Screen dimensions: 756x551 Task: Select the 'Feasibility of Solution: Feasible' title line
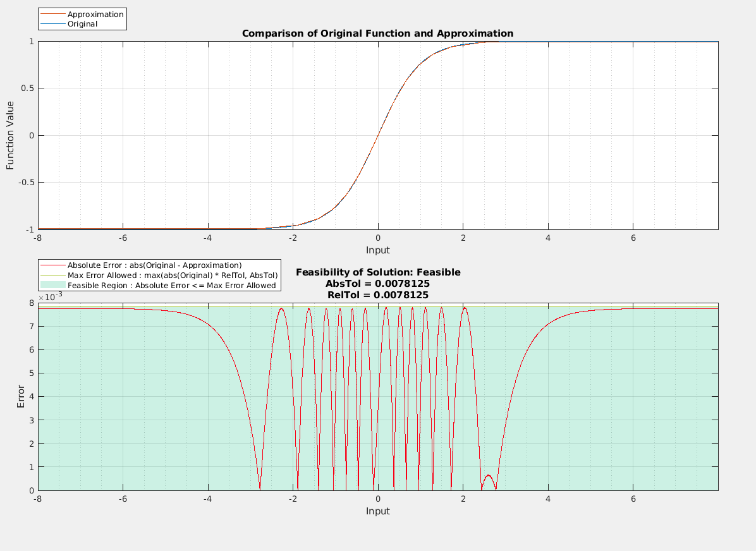point(378,272)
